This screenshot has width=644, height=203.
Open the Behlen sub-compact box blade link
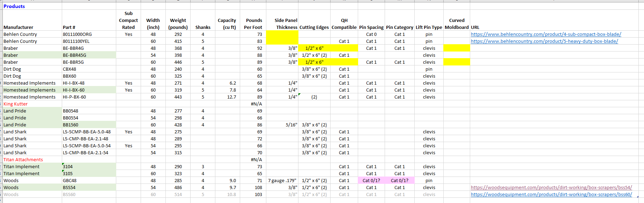(546, 34)
